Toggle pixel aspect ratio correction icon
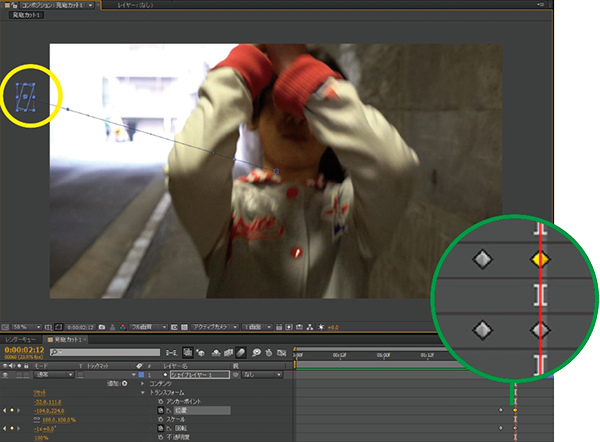 click(x=279, y=327)
